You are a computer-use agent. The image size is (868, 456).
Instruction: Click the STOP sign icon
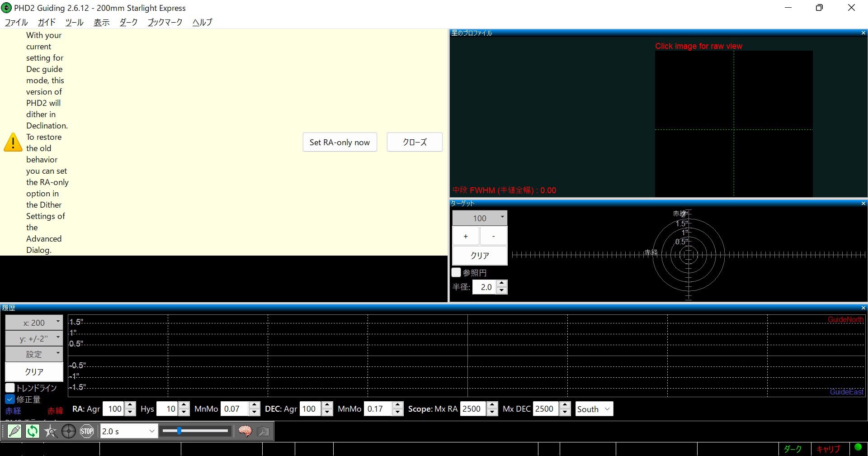pos(87,431)
